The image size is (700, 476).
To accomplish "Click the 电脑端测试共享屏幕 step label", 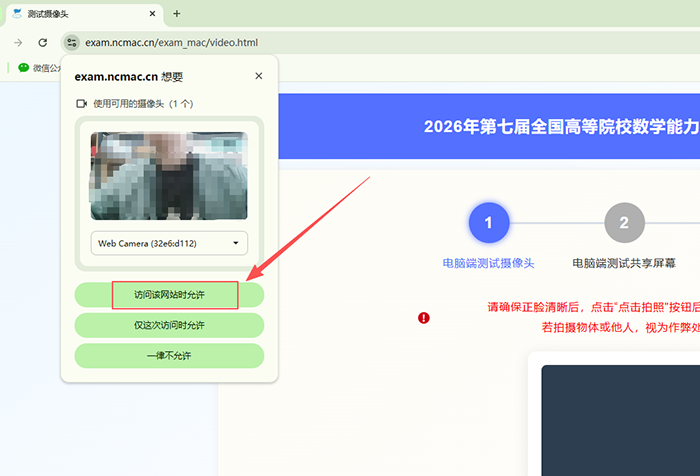I will point(624,263).
